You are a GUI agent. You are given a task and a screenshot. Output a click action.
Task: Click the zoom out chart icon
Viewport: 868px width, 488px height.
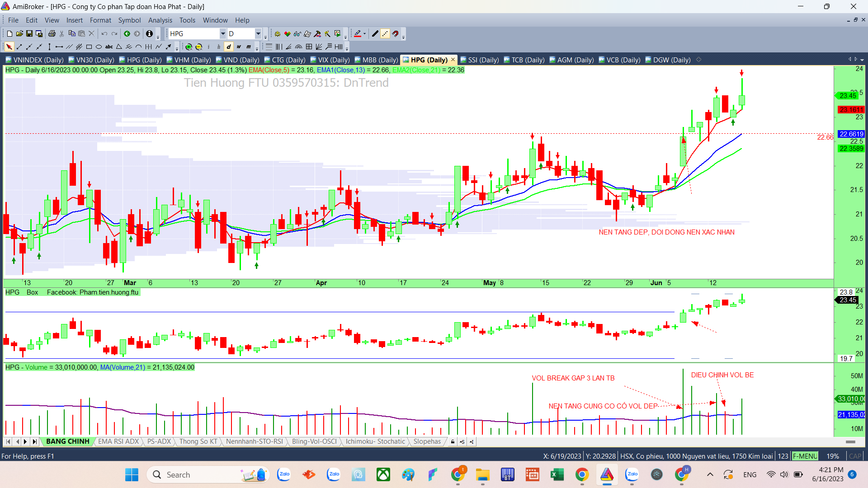pos(198,47)
